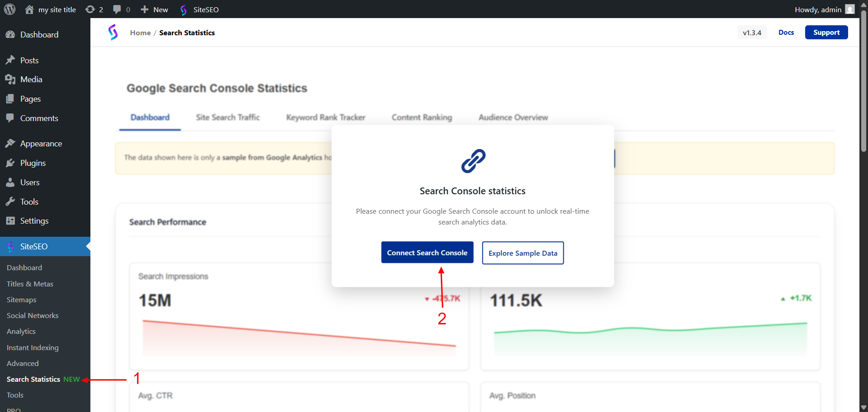The width and height of the screenshot is (868, 412).
Task: Click the admin avatar next to Howdy, admin
Action: tap(850, 9)
